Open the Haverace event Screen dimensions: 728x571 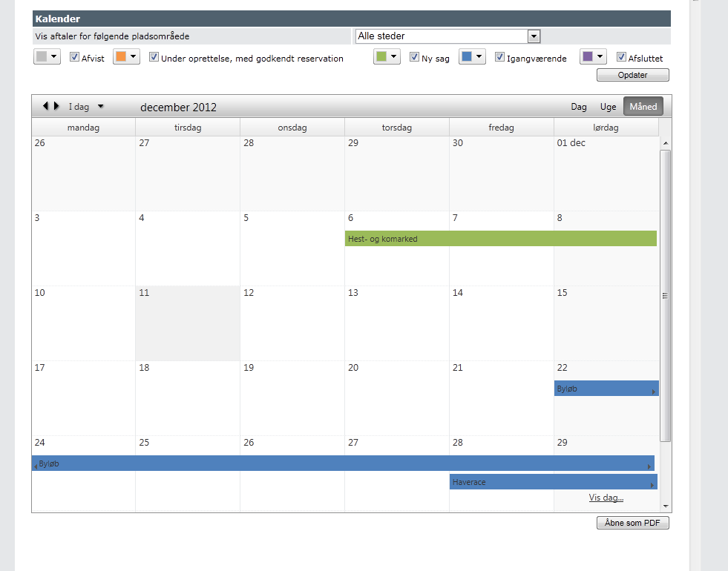[554, 481]
